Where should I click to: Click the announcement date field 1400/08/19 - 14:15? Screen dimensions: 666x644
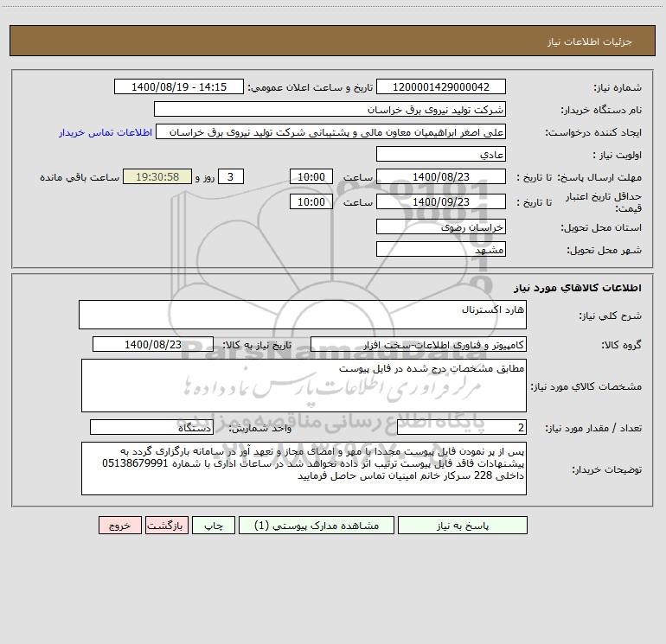tap(179, 86)
